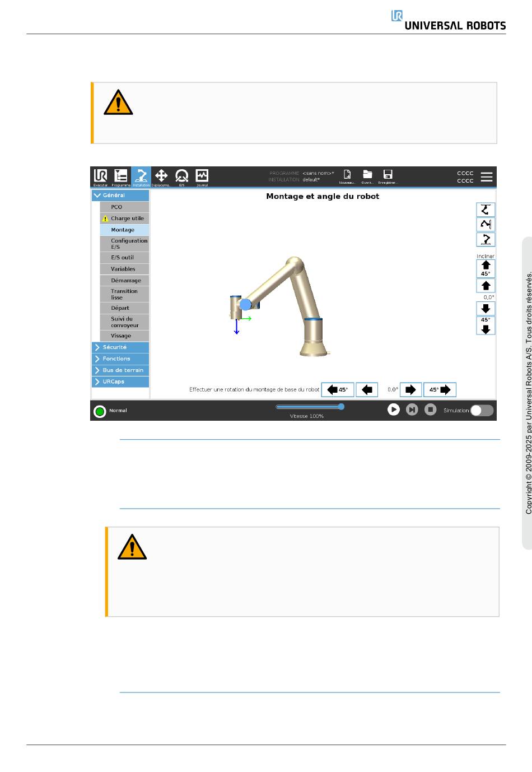Open the Programme tab icon
The width and height of the screenshot is (532, 772).
click(121, 177)
